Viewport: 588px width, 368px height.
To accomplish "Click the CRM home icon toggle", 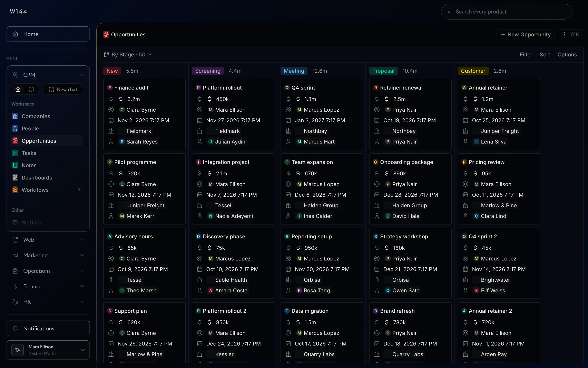I will [x=18, y=89].
